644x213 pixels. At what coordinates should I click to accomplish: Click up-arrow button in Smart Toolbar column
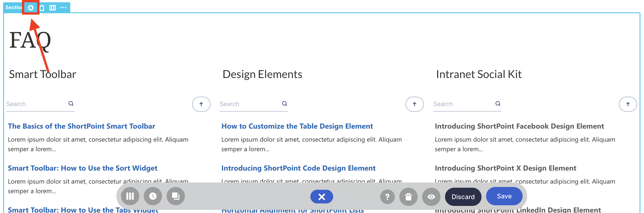point(201,104)
